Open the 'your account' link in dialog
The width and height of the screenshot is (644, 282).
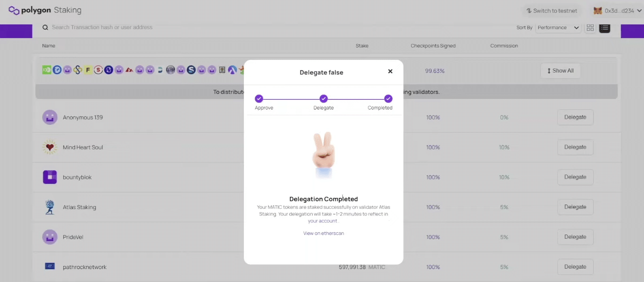(322, 221)
